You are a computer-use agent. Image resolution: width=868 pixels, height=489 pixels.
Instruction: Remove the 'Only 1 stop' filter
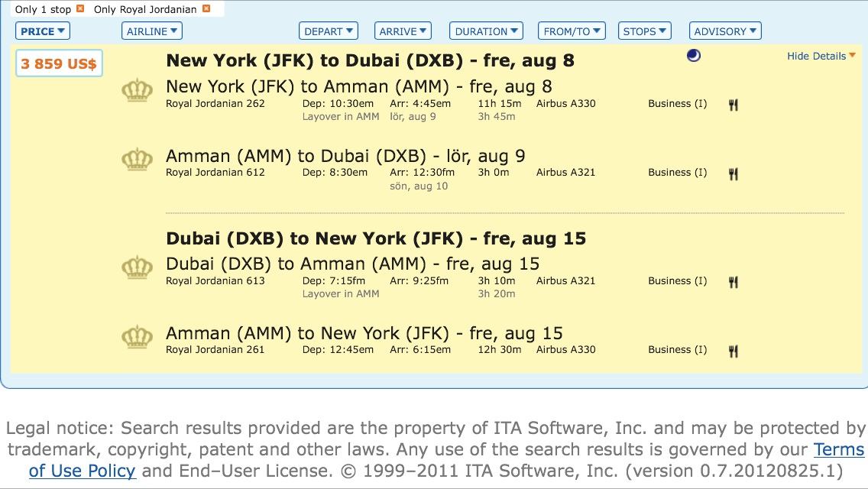[x=80, y=9]
